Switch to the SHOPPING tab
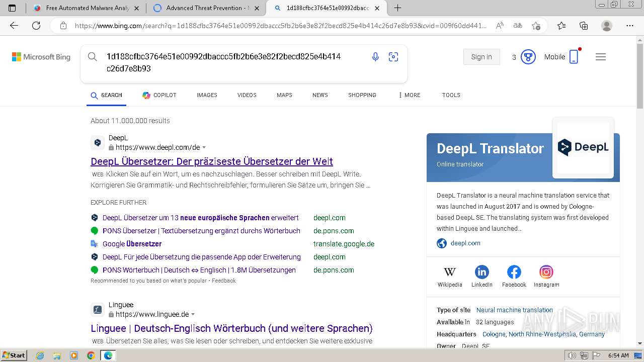 362,95
